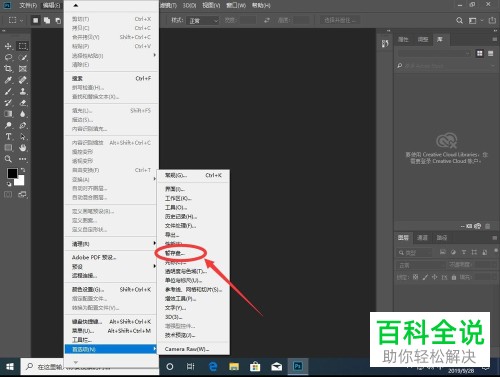
Task: Change the screen mode
Action: point(23,194)
